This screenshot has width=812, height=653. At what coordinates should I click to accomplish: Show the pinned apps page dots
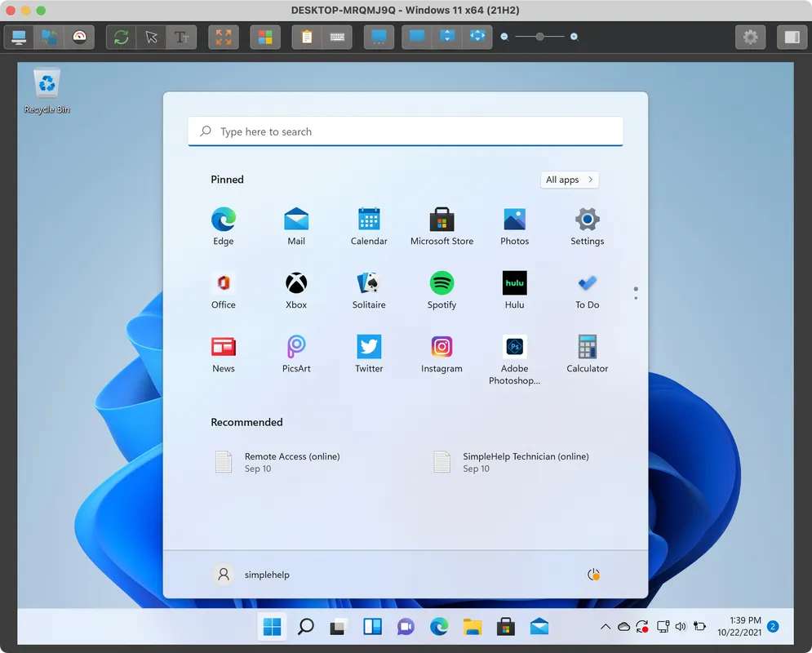click(x=635, y=294)
